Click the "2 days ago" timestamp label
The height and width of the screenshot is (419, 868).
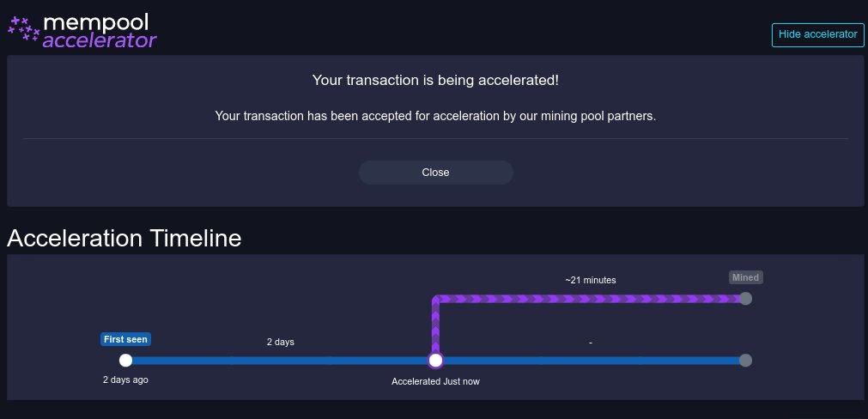tap(125, 380)
